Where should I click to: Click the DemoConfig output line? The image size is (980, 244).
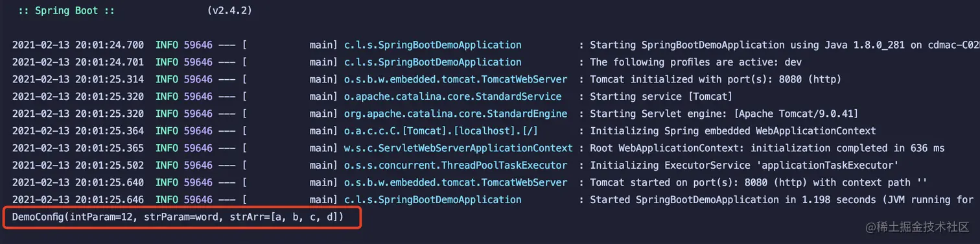coord(177,217)
